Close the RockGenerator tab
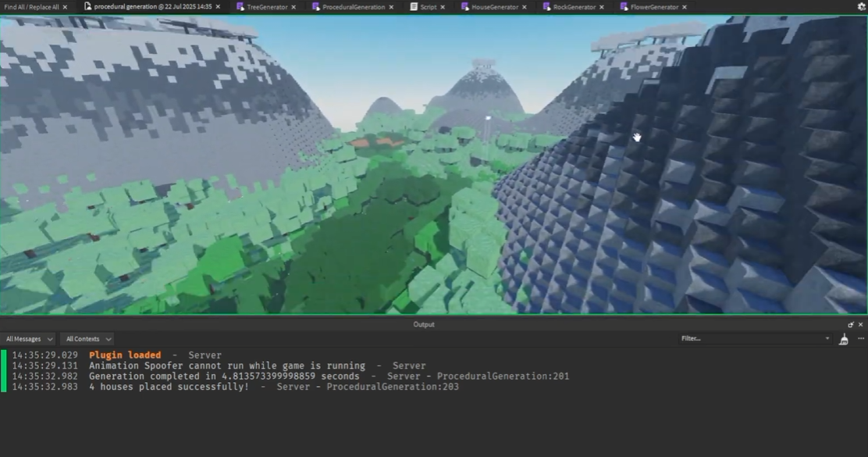 click(x=601, y=7)
